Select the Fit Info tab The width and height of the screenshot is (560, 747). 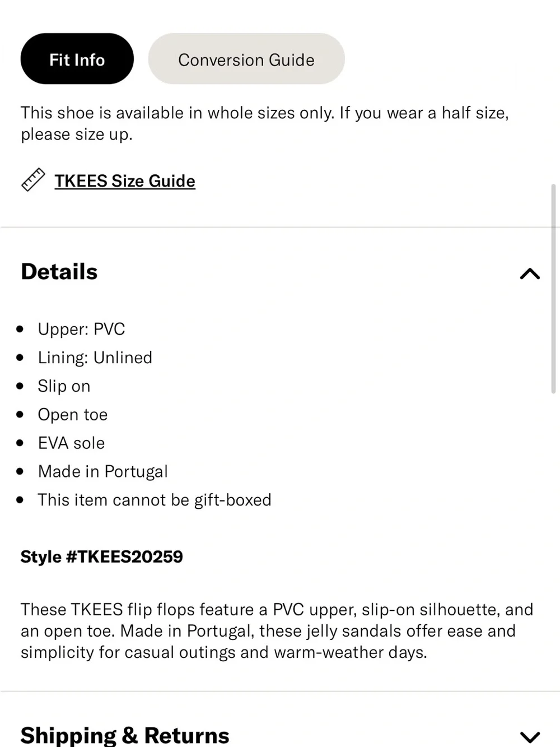click(x=77, y=59)
